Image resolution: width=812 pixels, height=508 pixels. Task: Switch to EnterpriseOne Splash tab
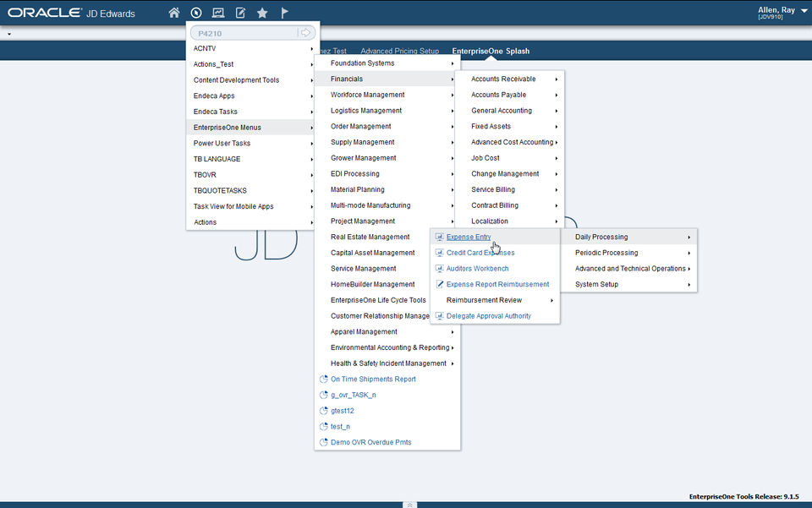pyautogui.click(x=491, y=52)
